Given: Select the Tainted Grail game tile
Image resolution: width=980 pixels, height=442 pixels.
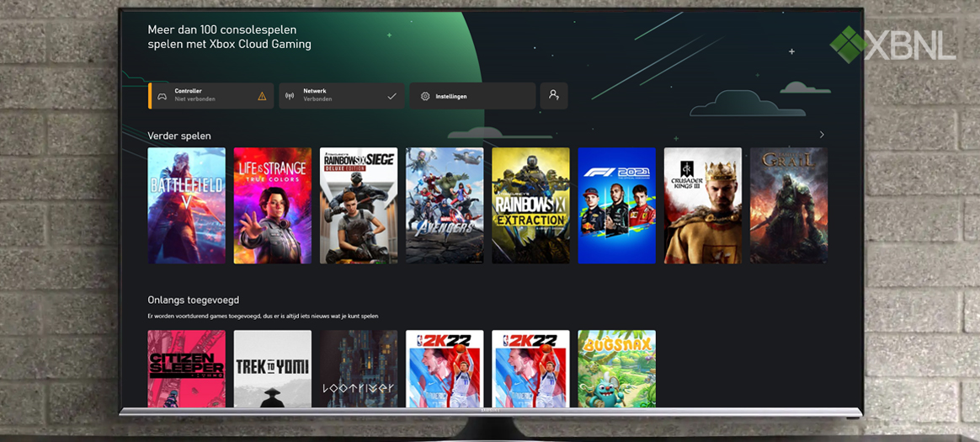Looking at the screenshot, I should pos(789,205).
